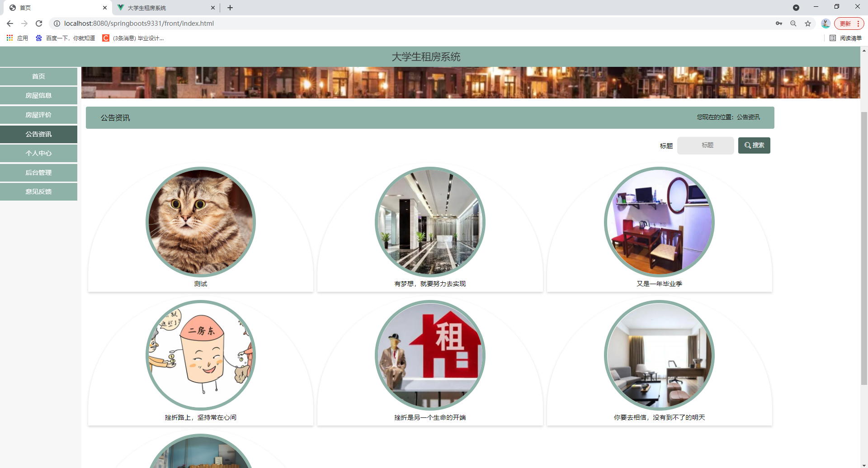Click the title 挫折是另一个生命的开端
The height and width of the screenshot is (468, 868).
[430, 417]
